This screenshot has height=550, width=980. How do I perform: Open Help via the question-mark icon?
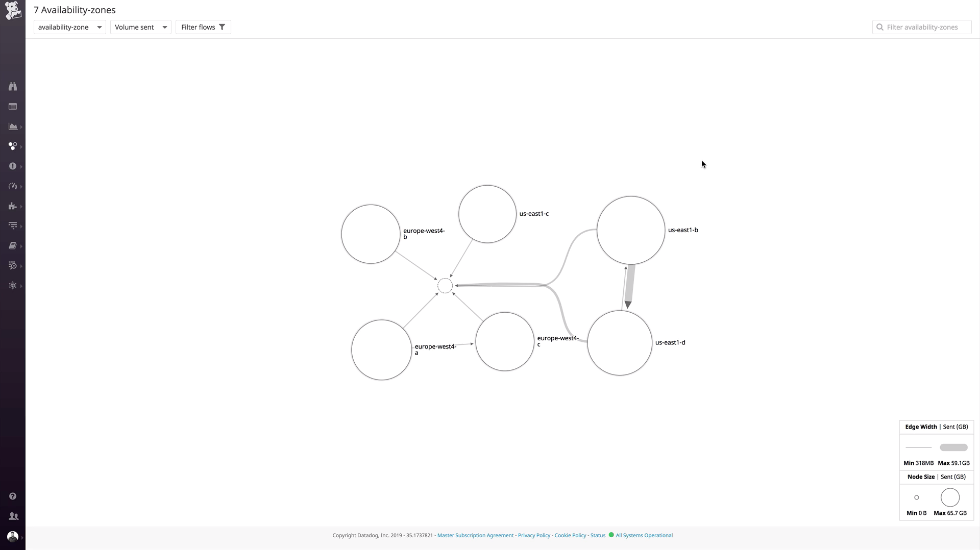[13, 495]
